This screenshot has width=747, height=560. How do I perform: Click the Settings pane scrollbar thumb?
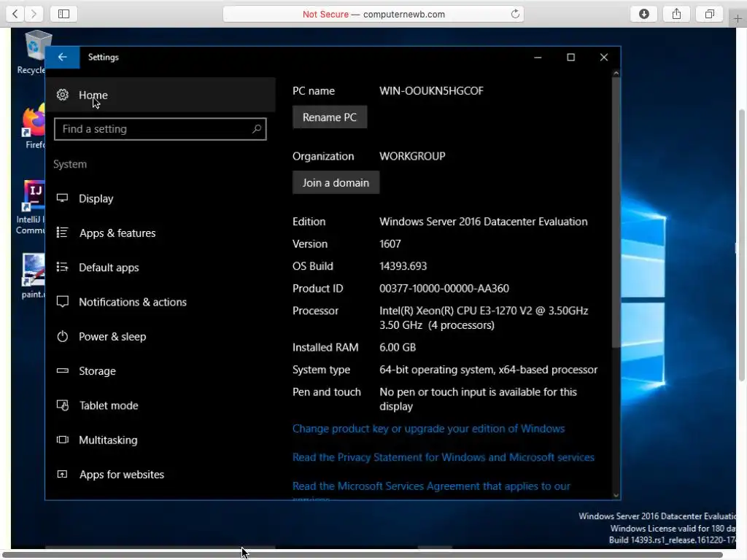coord(616,212)
